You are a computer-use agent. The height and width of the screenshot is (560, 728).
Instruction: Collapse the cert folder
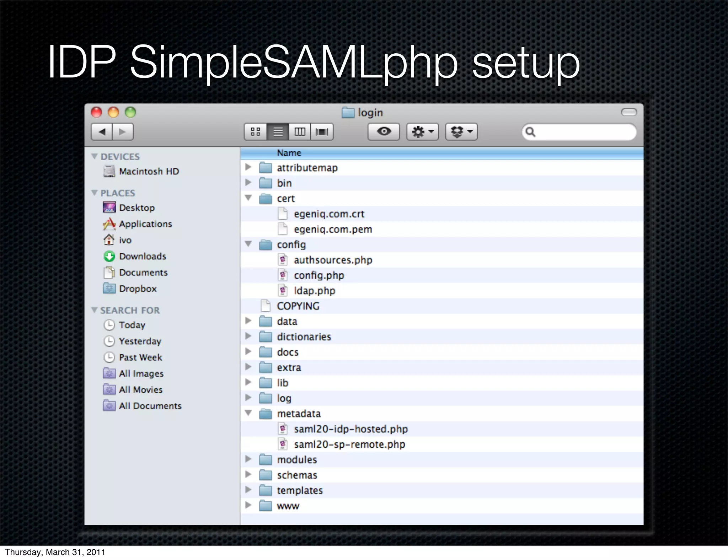248,198
